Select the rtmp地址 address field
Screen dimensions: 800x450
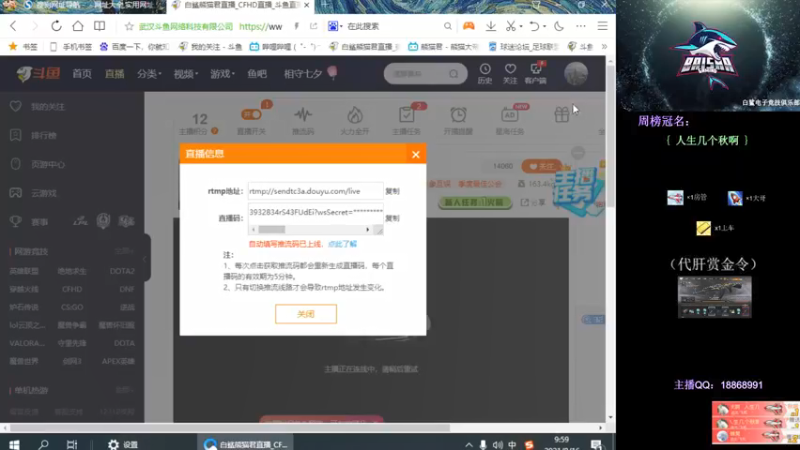pyautogui.click(x=315, y=191)
